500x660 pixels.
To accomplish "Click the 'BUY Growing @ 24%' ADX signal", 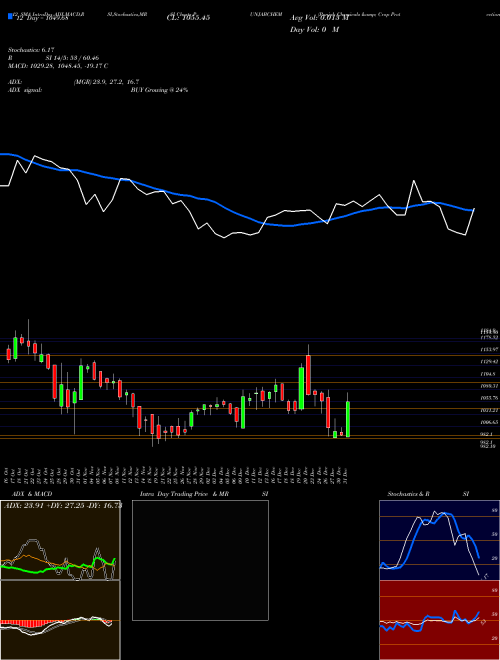I will pos(159,90).
